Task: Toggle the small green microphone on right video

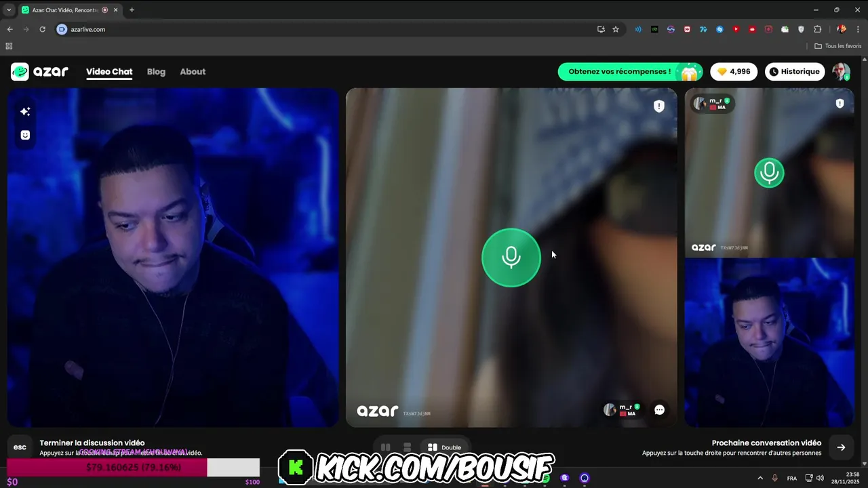Action: 769,173
